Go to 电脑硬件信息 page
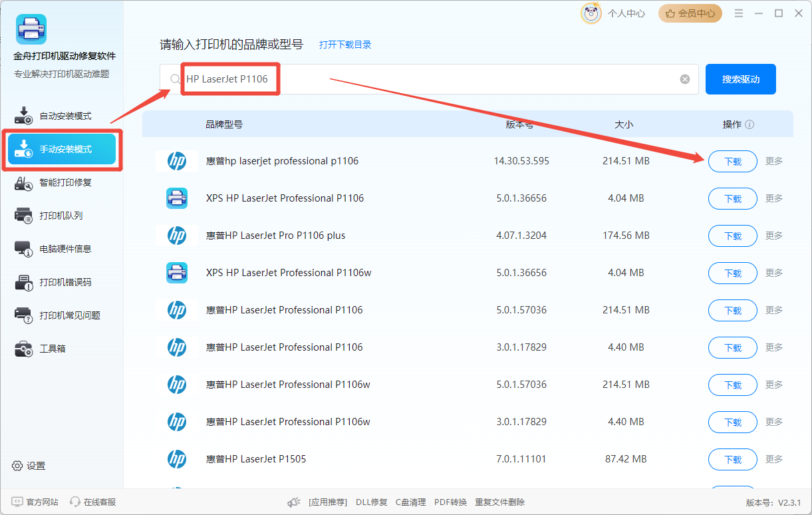Viewport: 812px width, 515px height. (62, 249)
